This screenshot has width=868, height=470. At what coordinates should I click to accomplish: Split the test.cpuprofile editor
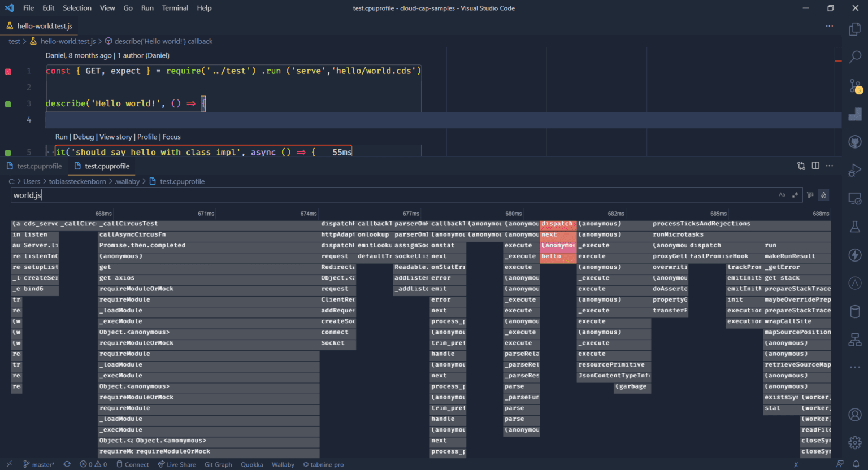pos(815,166)
